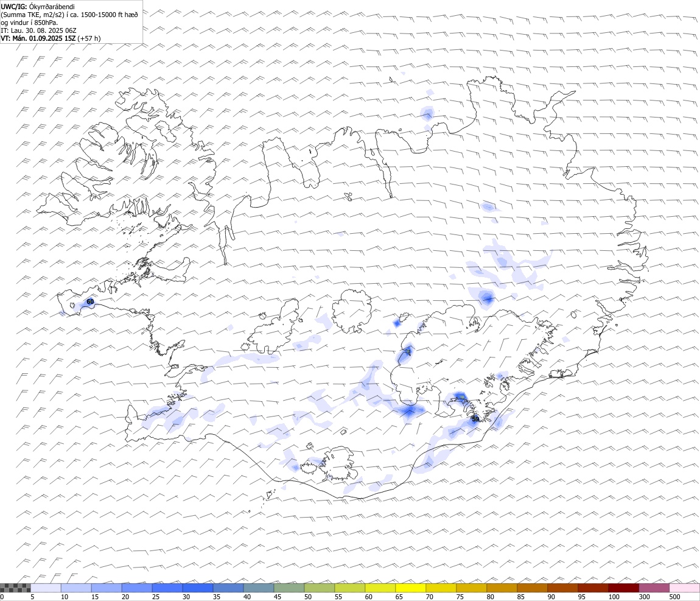Pick the light blue 10–15 legend swatch
The image size is (700, 601).
pyautogui.click(x=76, y=588)
